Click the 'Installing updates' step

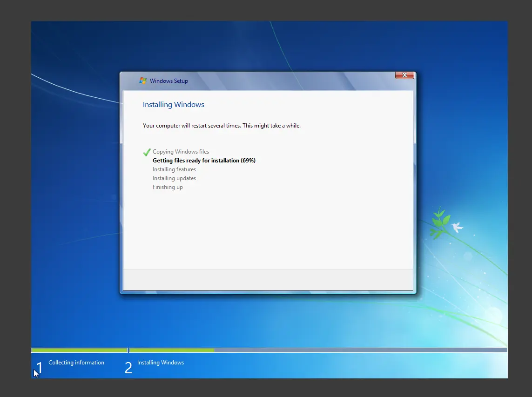(174, 178)
